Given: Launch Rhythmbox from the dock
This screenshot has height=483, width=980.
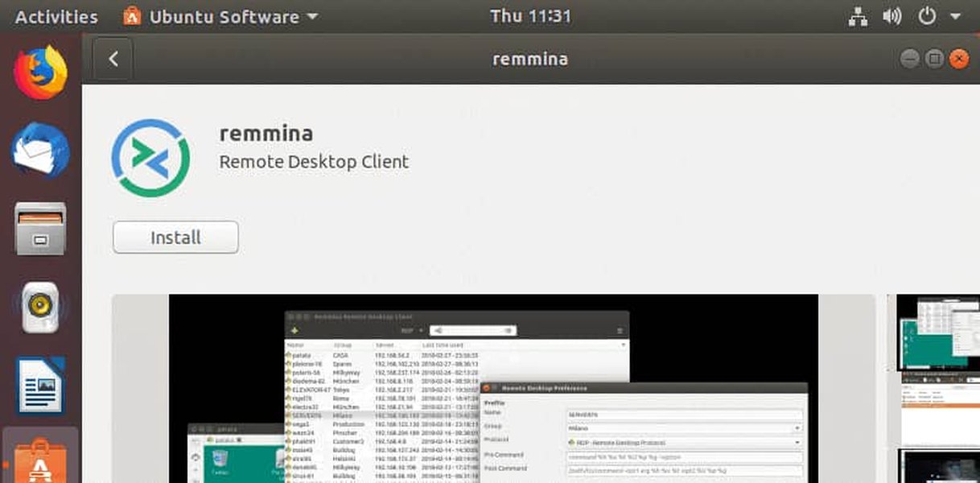Looking at the screenshot, I should pyautogui.click(x=40, y=307).
